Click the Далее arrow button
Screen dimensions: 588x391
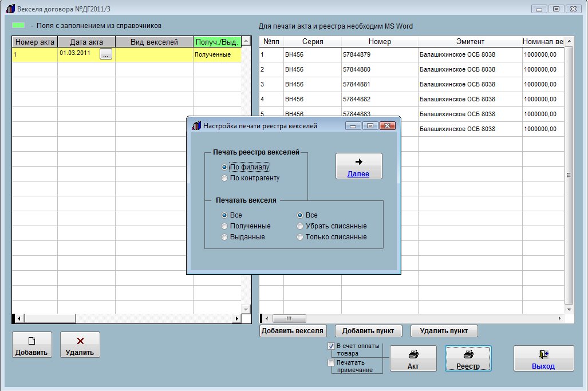click(358, 166)
